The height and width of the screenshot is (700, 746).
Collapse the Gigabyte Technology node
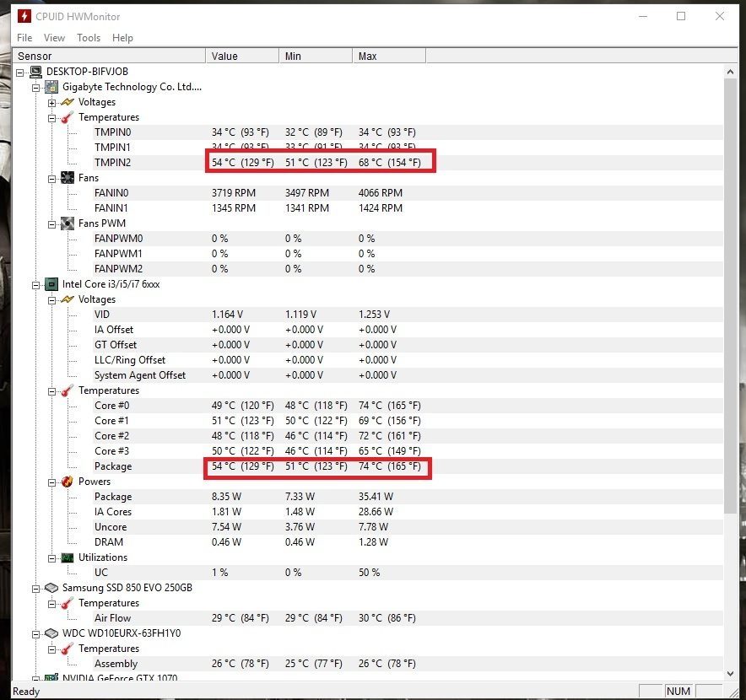pyautogui.click(x=35, y=88)
